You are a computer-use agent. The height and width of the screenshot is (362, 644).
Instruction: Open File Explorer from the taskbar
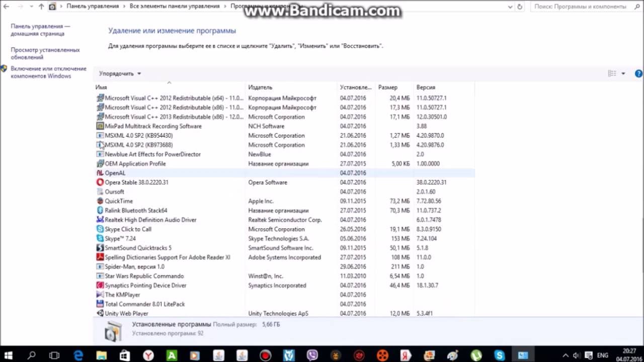click(101, 355)
